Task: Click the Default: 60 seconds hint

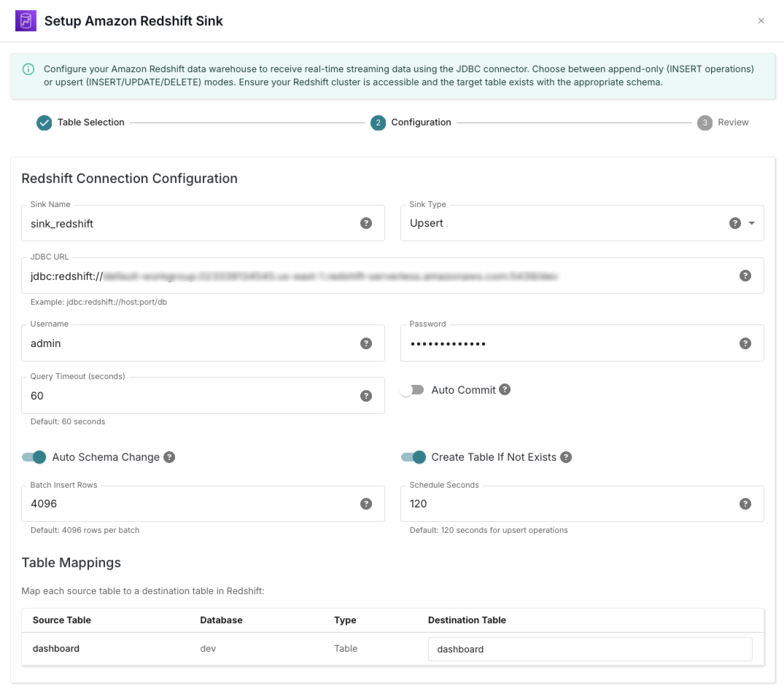Action: click(68, 421)
